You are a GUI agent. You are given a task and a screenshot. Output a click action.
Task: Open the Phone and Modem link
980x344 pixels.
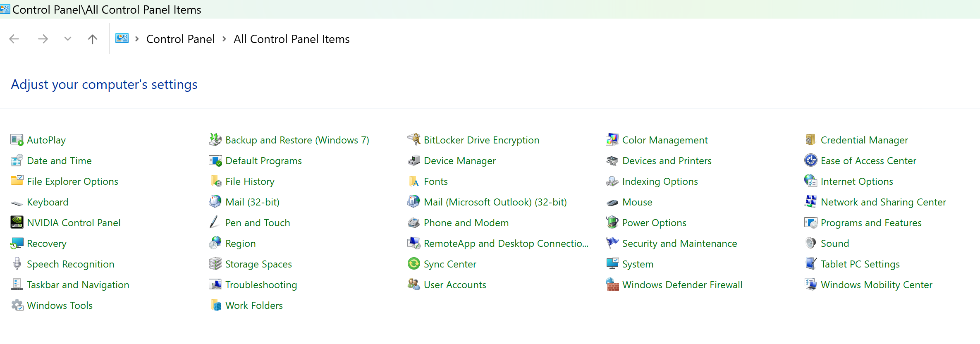click(466, 223)
